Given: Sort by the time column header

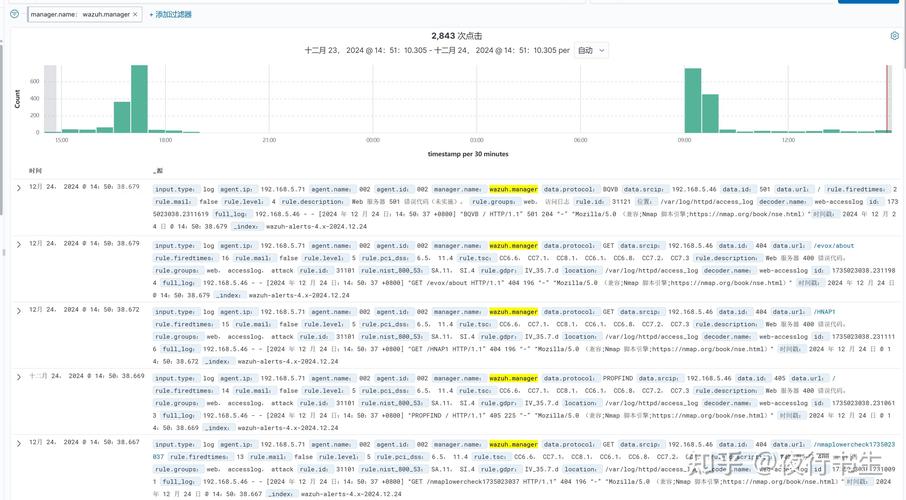Looking at the screenshot, I should (35, 171).
